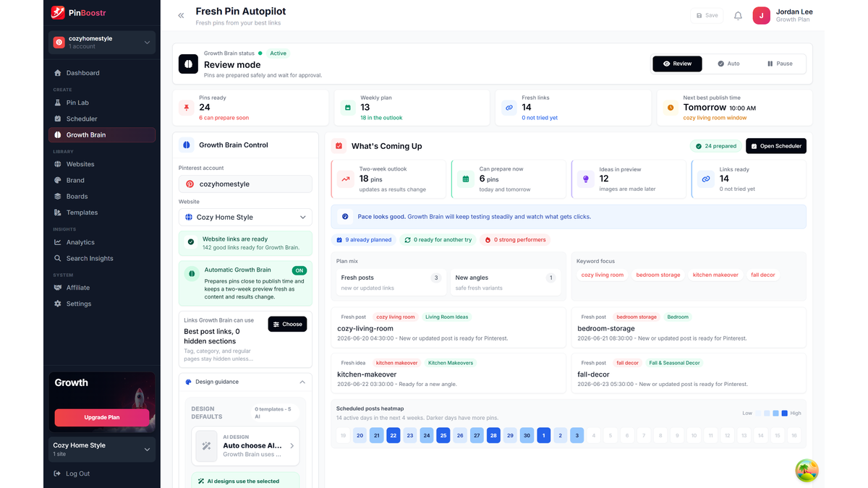The height and width of the screenshot is (488, 868).
Task: Go to Pin Lab
Action: 102,103
